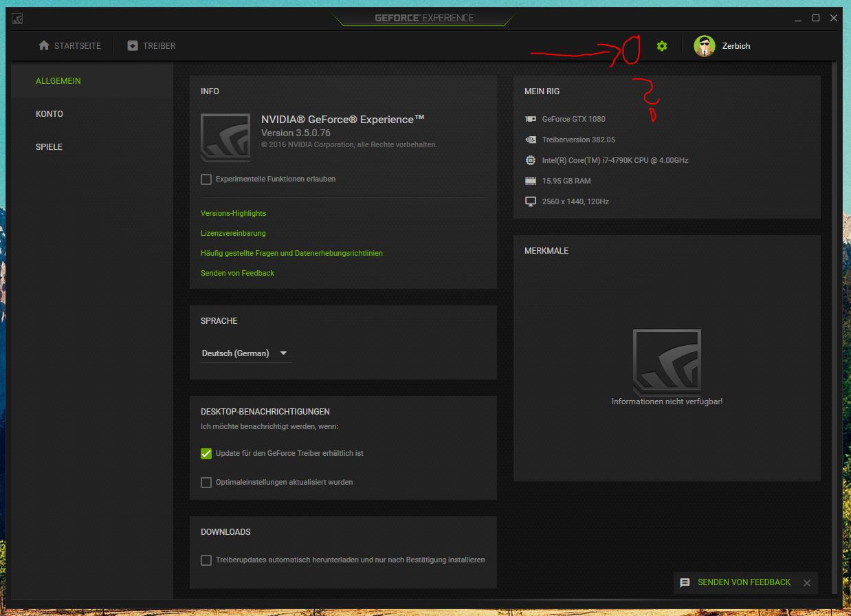
Task: Click the graphics card icon beside GeForce GTX 1080
Action: click(531, 119)
